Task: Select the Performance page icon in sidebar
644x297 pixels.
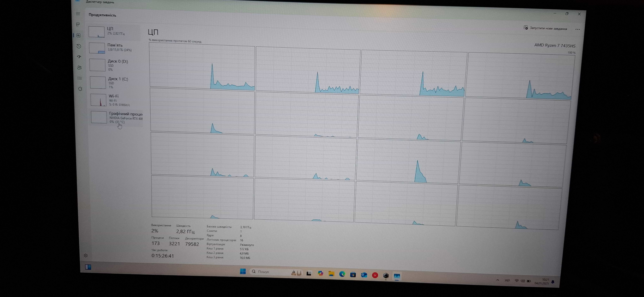Action: [79, 35]
